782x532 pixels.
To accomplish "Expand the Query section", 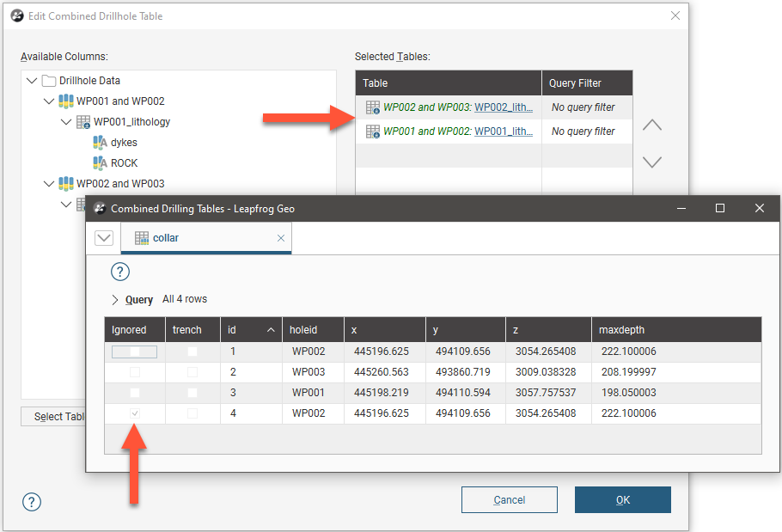I will click(x=115, y=300).
